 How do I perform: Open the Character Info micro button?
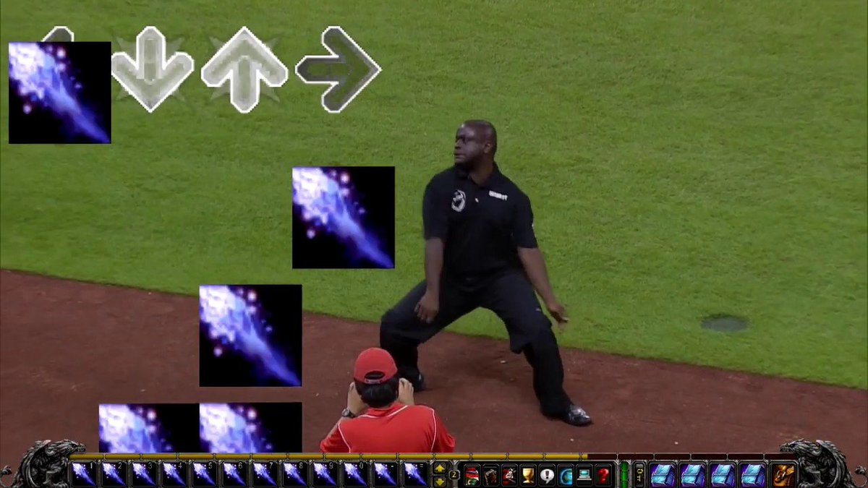[472, 476]
